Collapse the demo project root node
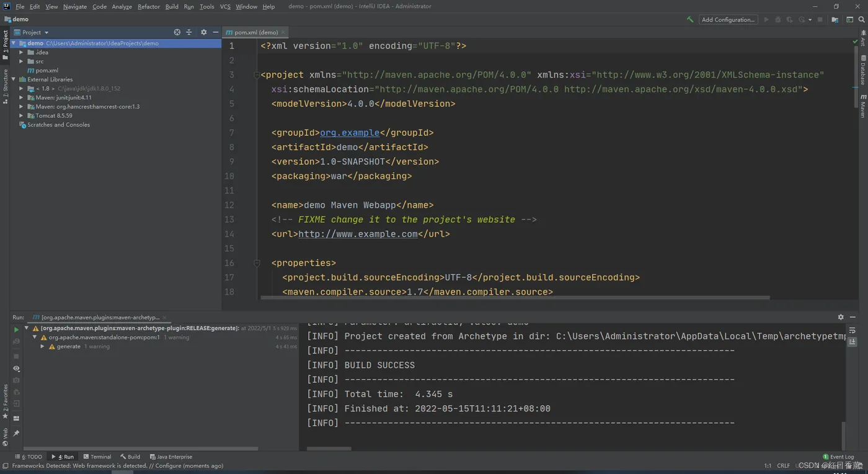This screenshot has width=868, height=474. [14, 43]
